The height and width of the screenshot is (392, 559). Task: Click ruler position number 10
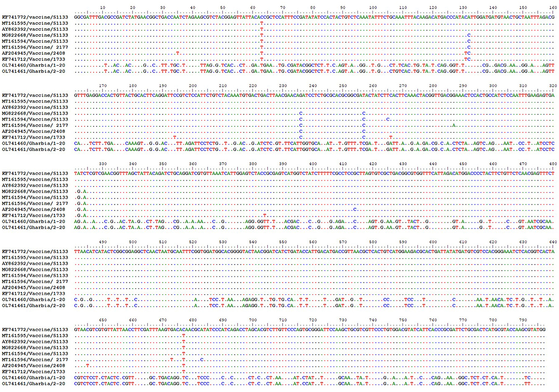(103, 8)
